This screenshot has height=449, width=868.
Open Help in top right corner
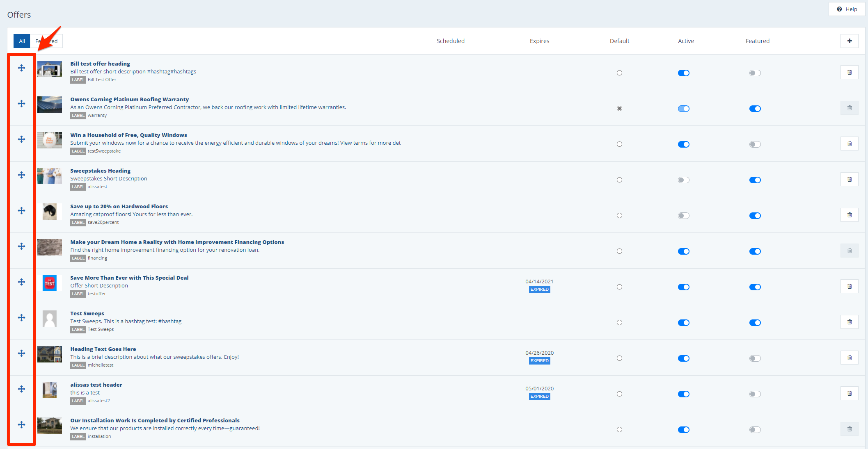pyautogui.click(x=847, y=9)
